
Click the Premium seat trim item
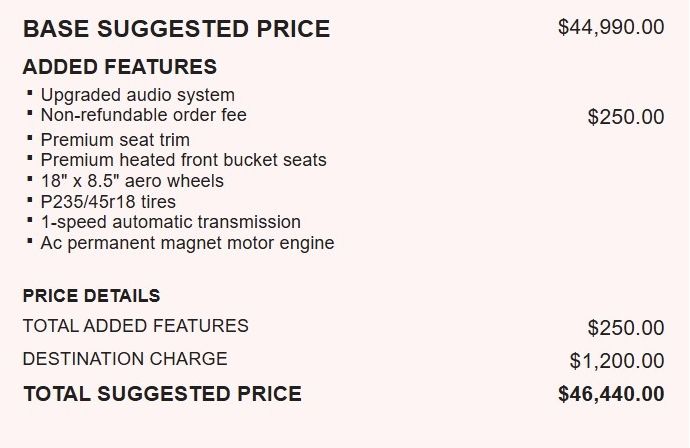pos(115,140)
